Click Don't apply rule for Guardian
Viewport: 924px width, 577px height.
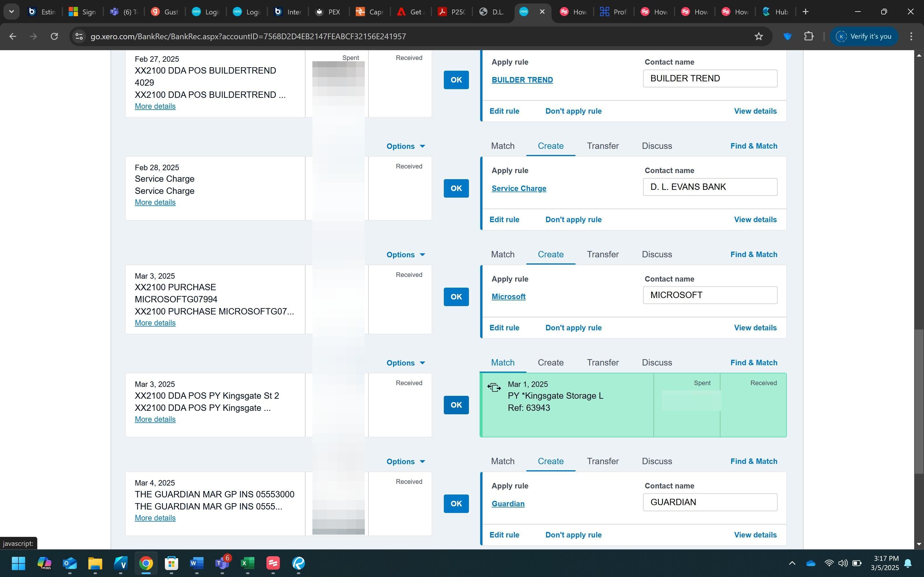tap(573, 535)
